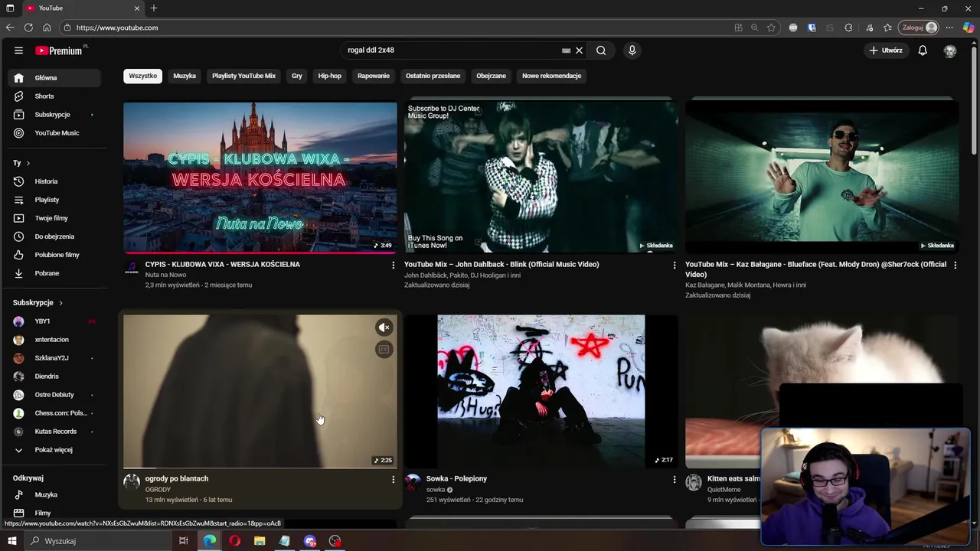Open the Kaz Bałagane Blueface mix thumbnail
980x551 pixels.
coord(822,177)
